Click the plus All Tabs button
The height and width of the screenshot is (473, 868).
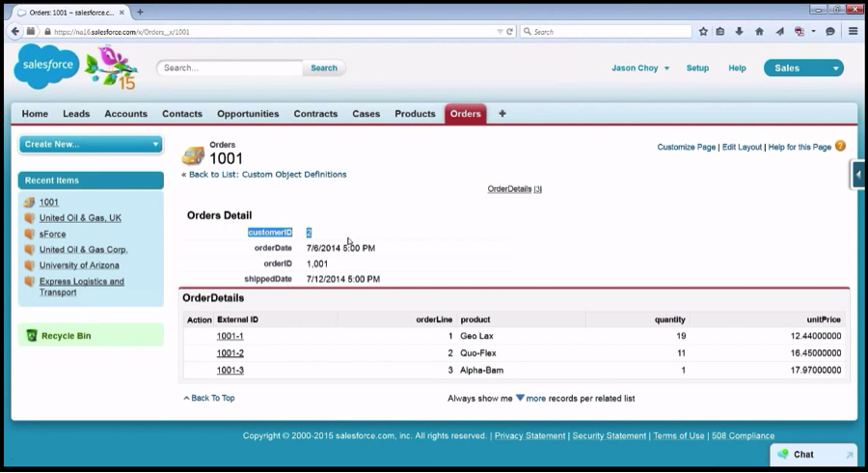pos(502,114)
